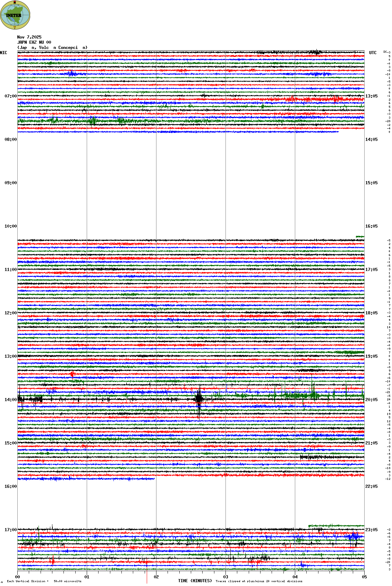Image resolution: width=392 pixels, height=586 pixels.
Task: Click the UTC time header
Action: [373, 53]
